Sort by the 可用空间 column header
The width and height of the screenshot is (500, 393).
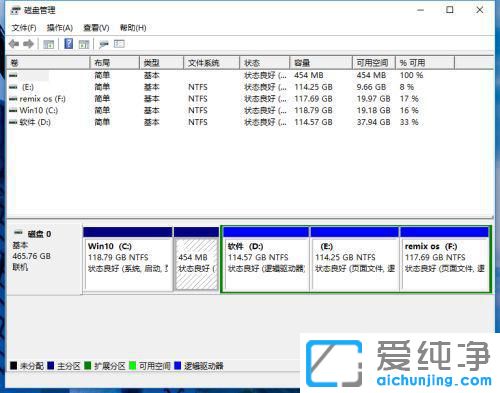(374, 63)
